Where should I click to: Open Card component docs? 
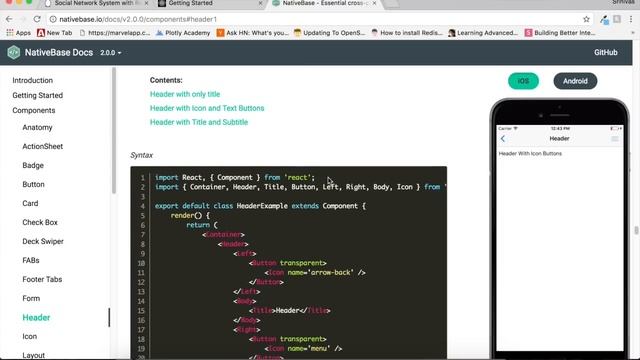[30, 203]
